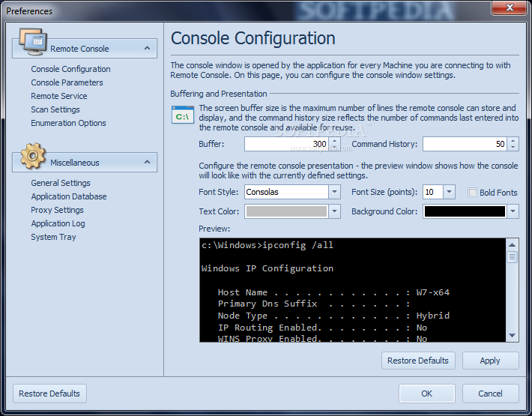The height and width of the screenshot is (416, 532).
Task: Open Console Configuration page
Action: (70, 69)
